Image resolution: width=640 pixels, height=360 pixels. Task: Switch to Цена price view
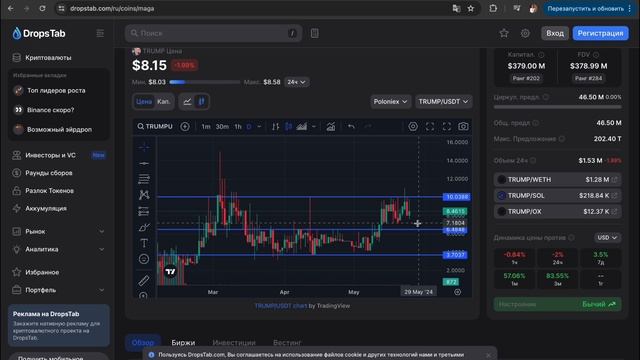[x=144, y=102]
